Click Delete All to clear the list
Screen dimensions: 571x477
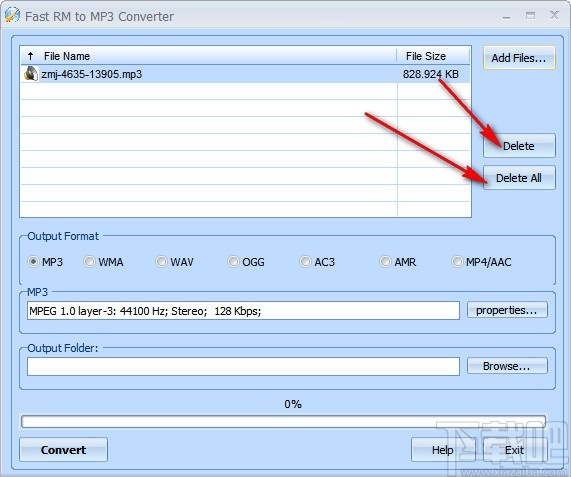[519, 178]
